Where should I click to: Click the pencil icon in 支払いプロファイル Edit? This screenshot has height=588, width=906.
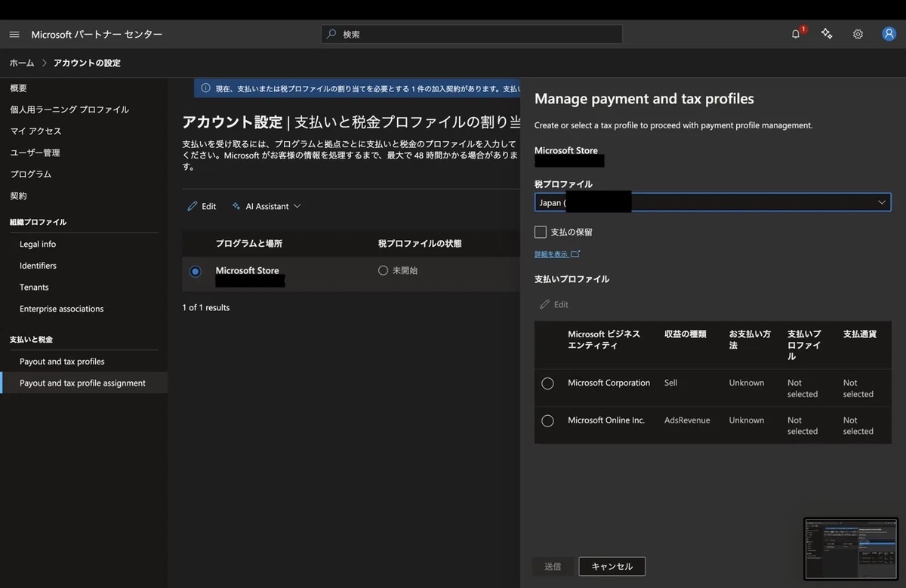pos(545,304)
